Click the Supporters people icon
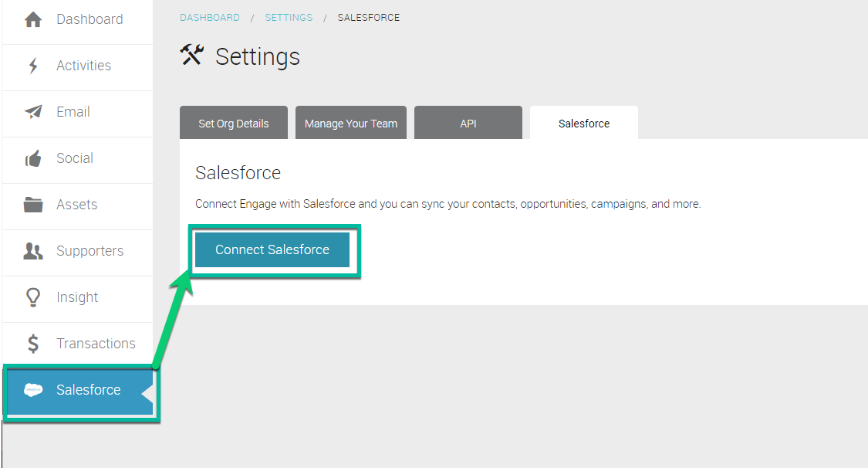Image resolution: width=868 pixels, height=468 pixels. (33, 251)
